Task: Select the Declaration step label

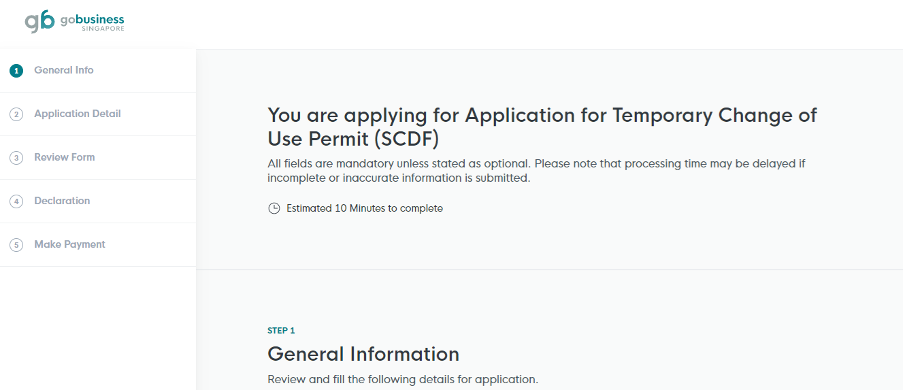Action: click(62, 201)
